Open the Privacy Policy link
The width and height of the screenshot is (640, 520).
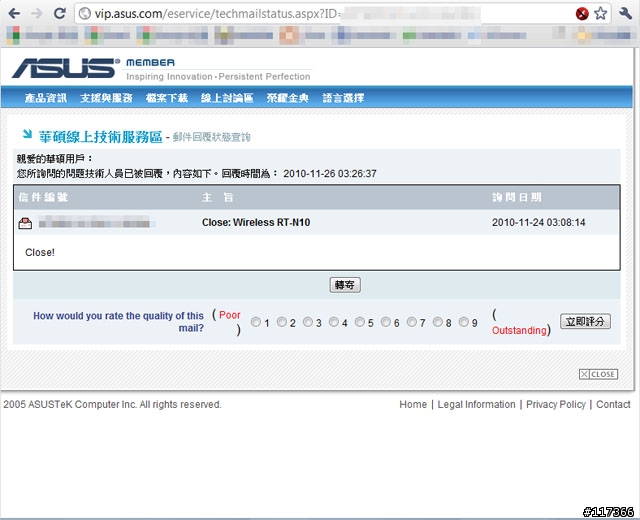pyautogui.click(x=556, y=404)
